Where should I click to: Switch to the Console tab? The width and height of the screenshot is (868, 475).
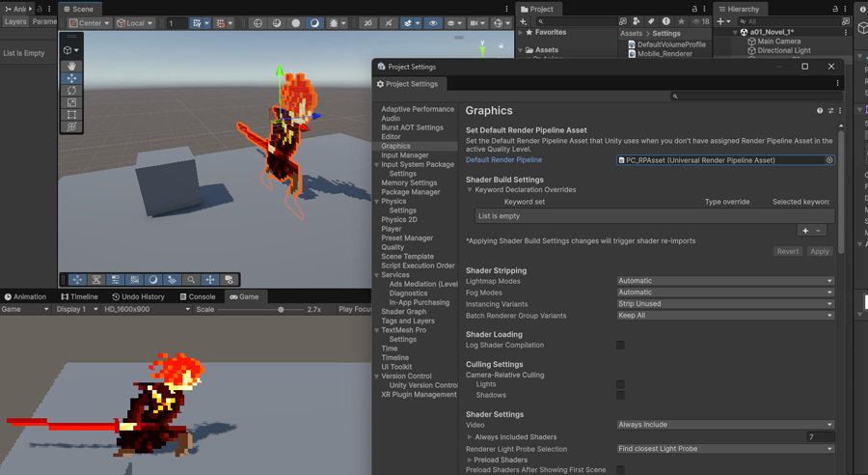tap(197, 296)
